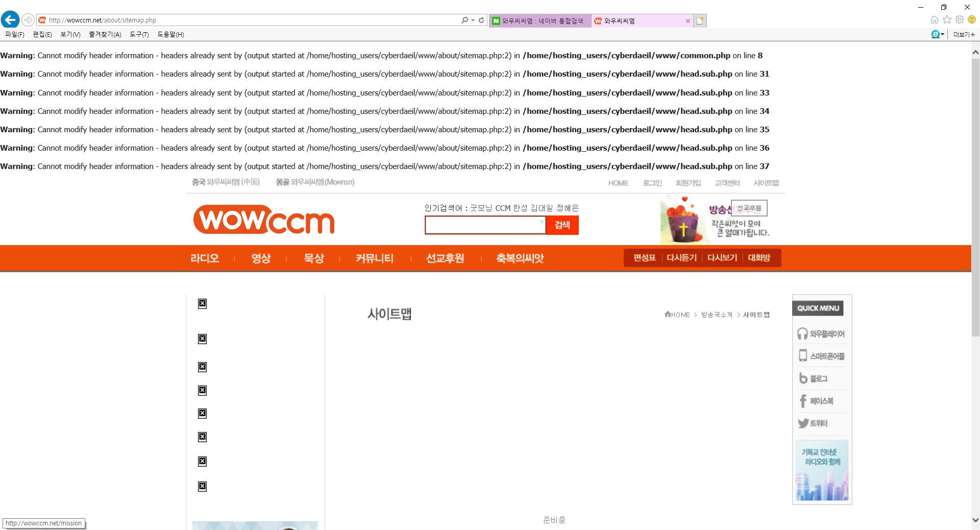
Task: Click the vertical scrollbar down arrow
Action: [975, 520]
